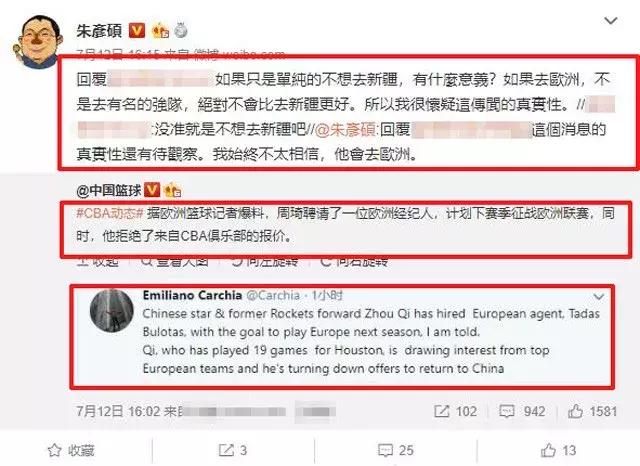Rotate image right with 向右旋转
The height and width of the screenshot is (466, 640).
point(353,261)
